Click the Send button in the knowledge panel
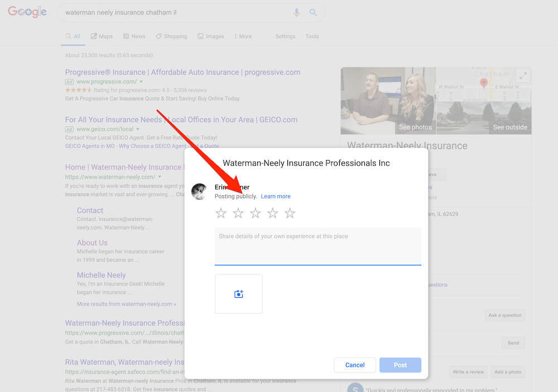 [513, 343]
